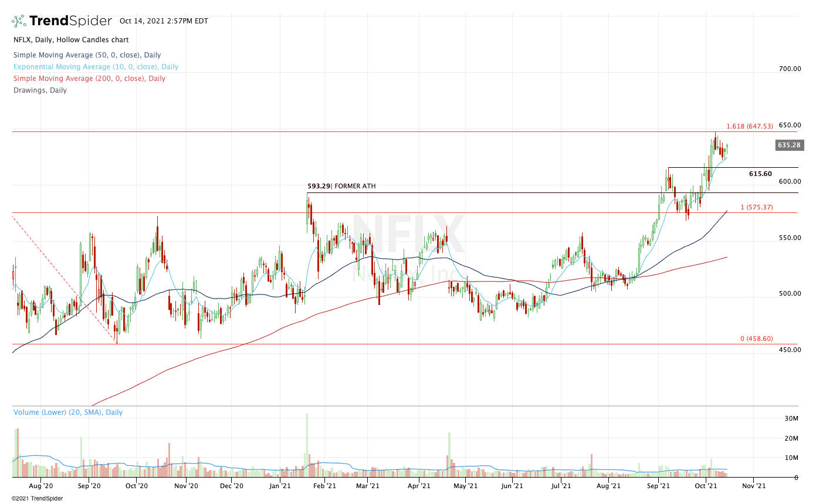Screen dimensions: 816x504
Task: Click the "Oct '21" date axis label
Action: 706,486
